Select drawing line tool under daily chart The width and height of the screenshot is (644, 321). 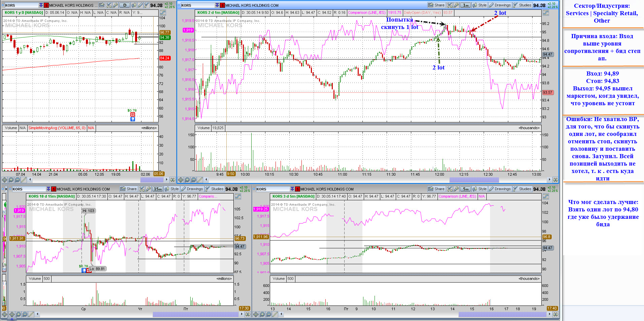[24, 180]
